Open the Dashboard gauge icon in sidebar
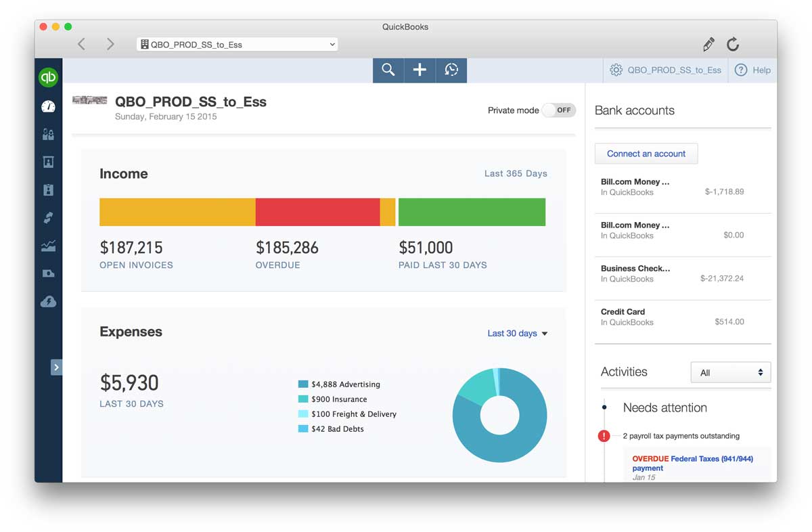Image resolution: width=812 pixels, height=532 pixels. click(x=48, y=106)
